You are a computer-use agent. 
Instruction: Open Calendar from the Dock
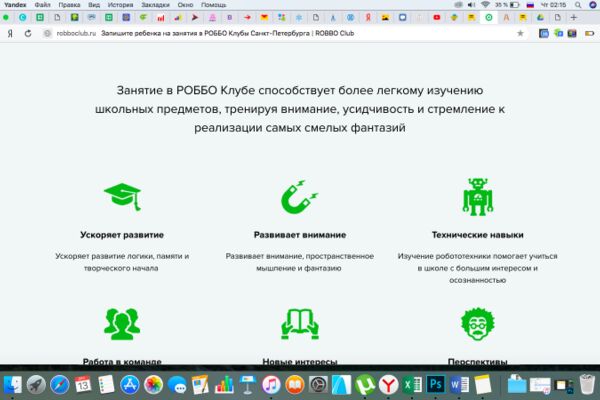pyautogui.click(x=83, y=384)
